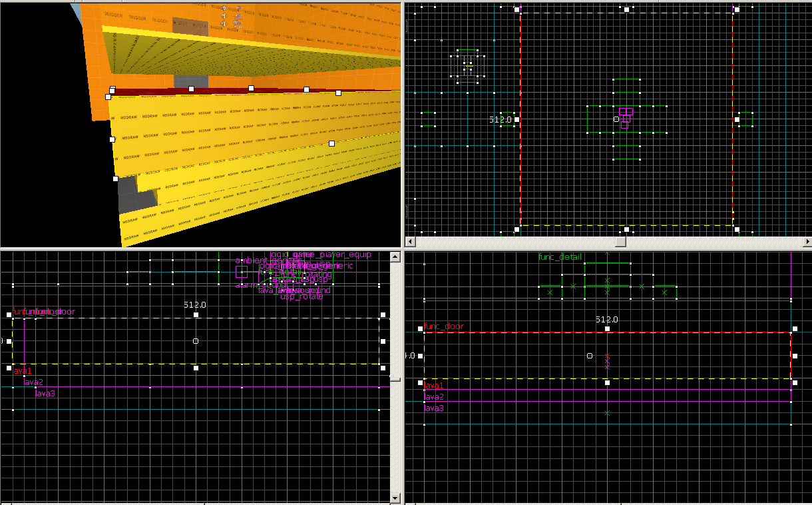The image size is (812, 505).
Task: Select the lava1 label in the front view
Action: tap(23, 370)
